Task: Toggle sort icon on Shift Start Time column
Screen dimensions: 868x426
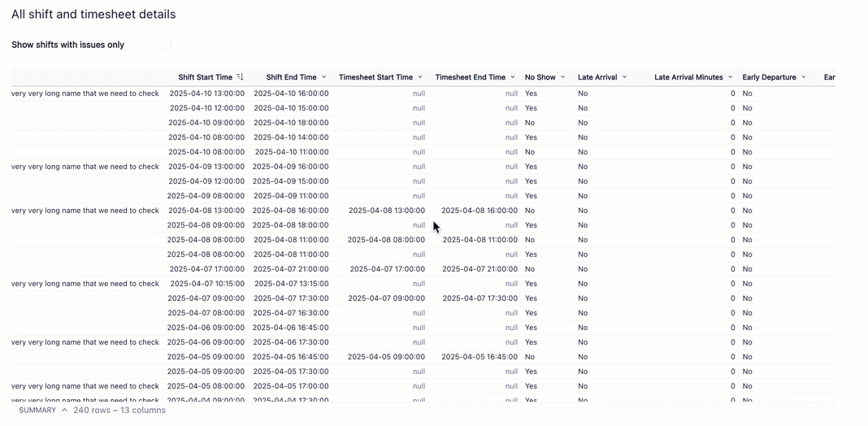Action: coord(240,77)
